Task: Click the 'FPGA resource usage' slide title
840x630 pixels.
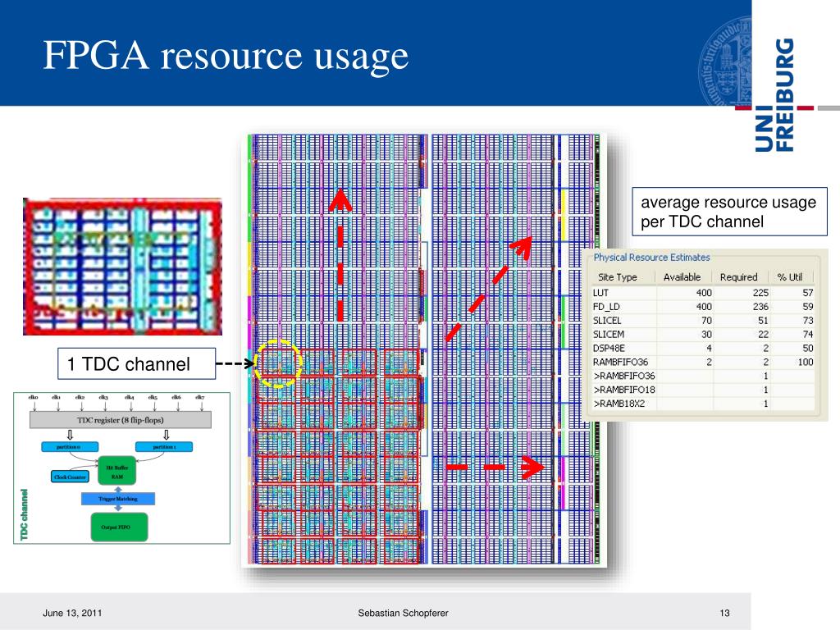Action: [x=226, y=56]
